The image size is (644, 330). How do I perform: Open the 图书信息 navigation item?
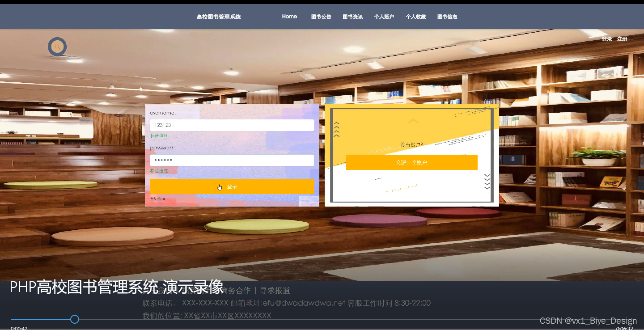(x=447, y=17)
